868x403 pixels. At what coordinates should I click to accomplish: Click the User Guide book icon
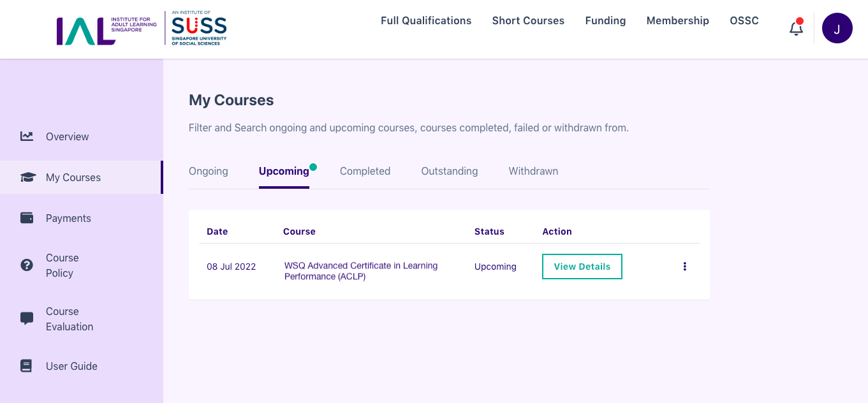coord(26,366)
